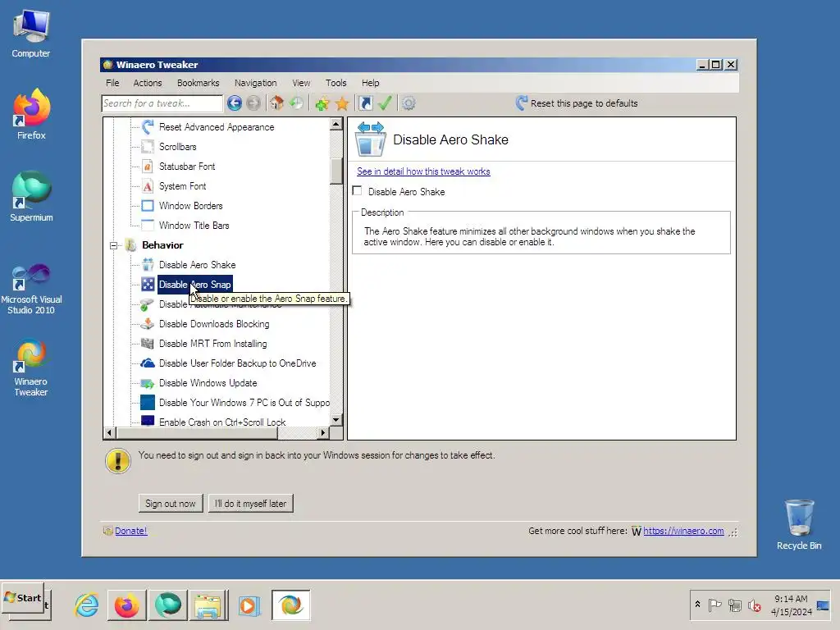
Task: Launch Internet Explorer from the taskbar
Action: pyautogui.click(x=86, y=605)
